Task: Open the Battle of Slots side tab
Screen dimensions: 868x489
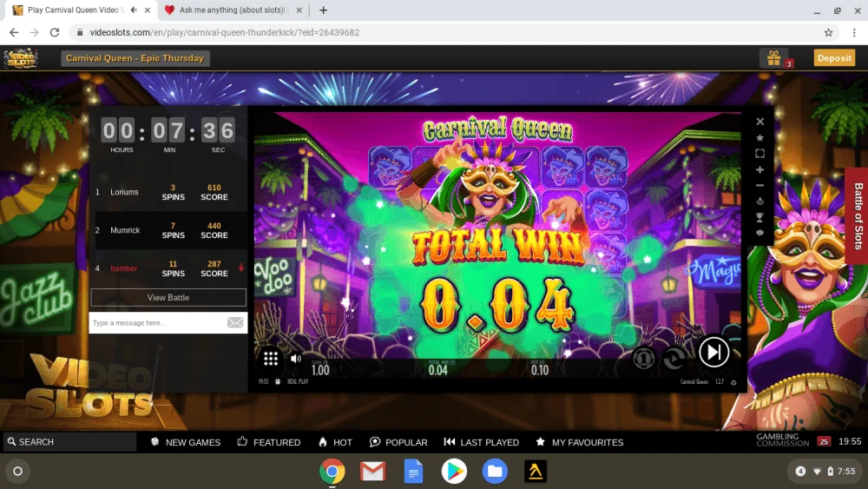Action: (858, 216)
